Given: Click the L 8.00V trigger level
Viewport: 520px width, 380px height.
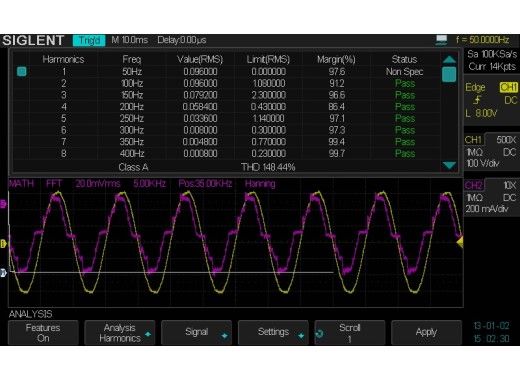Looking at the screenshot, I should point(481,113).
